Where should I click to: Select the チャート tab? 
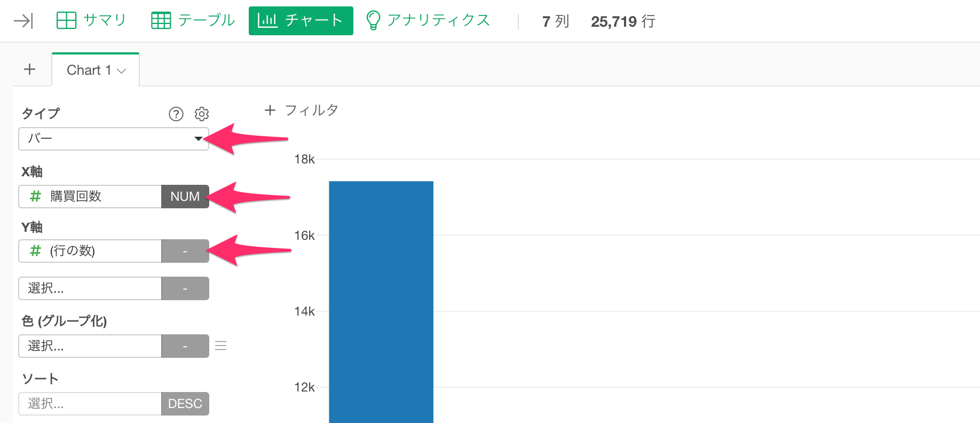click(301, 21)
